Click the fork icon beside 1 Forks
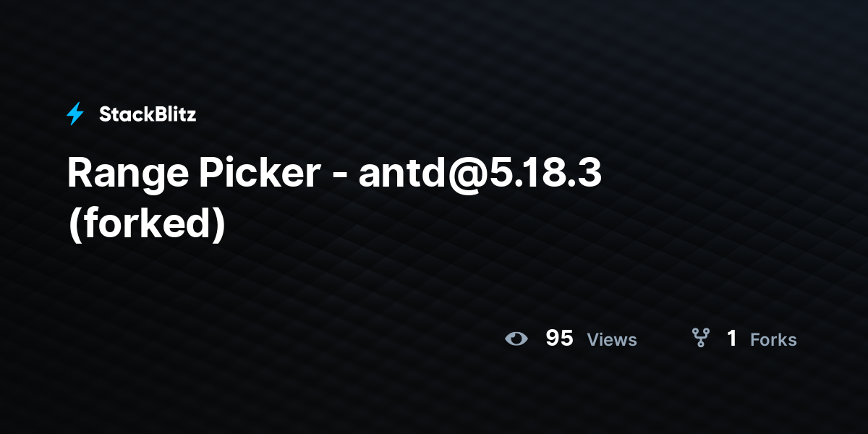The image size is (868, 434). tap(700, 338)
